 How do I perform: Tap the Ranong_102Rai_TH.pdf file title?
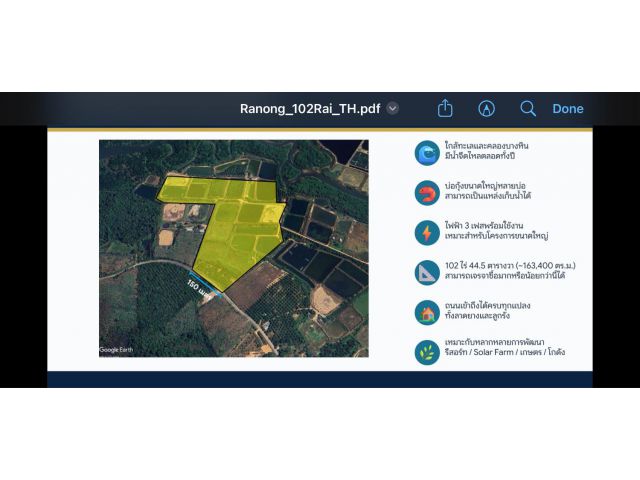tap(310, 109)
